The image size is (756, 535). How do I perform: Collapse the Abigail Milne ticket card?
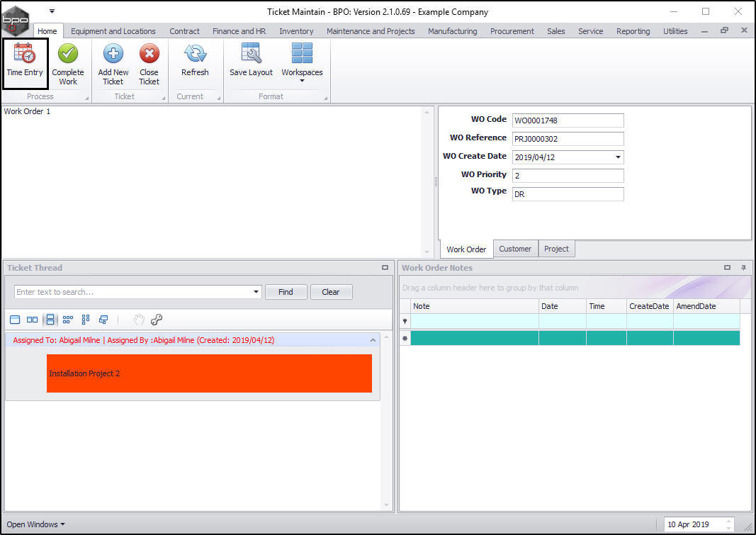[x=373, y=340]
